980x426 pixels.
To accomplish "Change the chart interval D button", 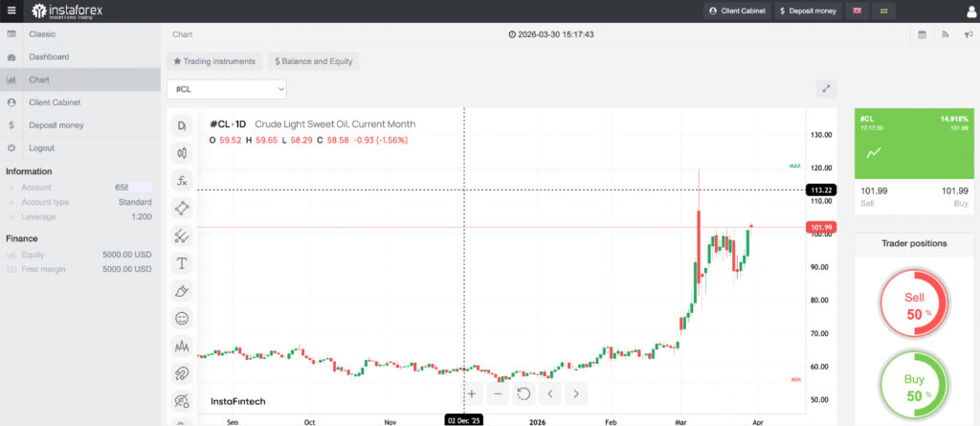I will (182, 125).
